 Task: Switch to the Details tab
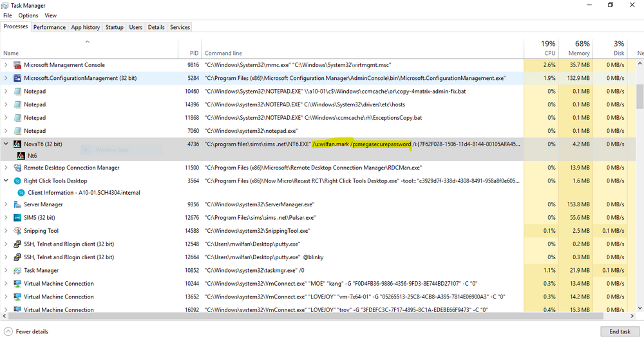(x=156, y=27)
